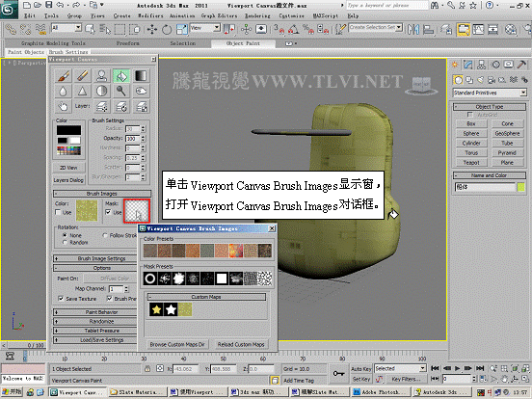Select the Paint brush tool in Viewport Canvas

(x=63, y=76)
